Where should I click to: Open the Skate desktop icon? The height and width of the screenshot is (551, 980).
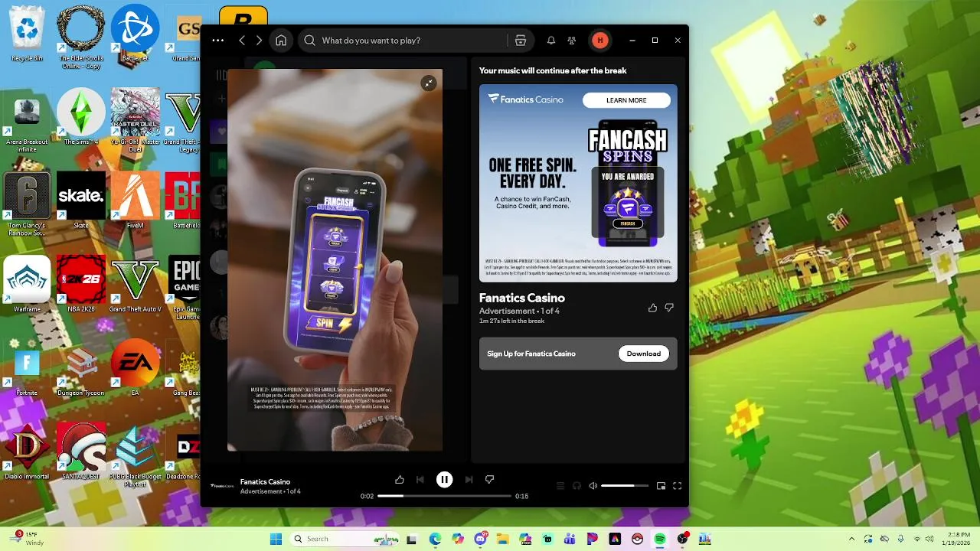tap(80, 201)
